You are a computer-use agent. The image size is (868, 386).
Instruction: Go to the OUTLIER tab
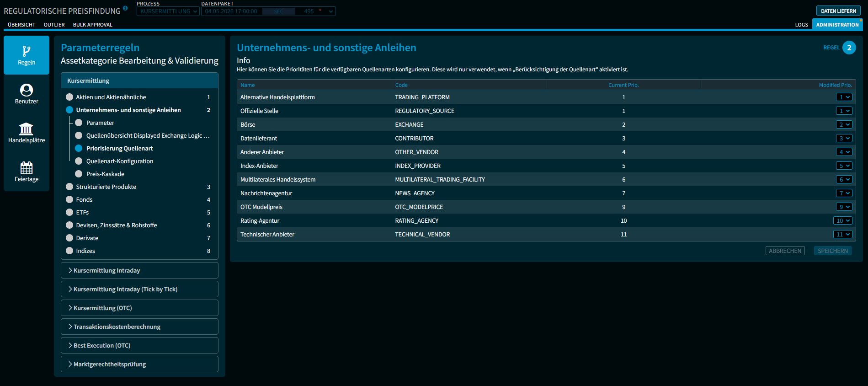[x=54, y=25]
